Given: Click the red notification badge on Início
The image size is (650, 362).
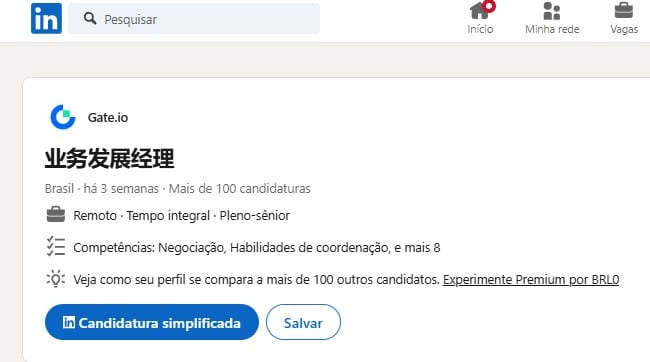Looking at the screenshot, I should pos(489,6).
